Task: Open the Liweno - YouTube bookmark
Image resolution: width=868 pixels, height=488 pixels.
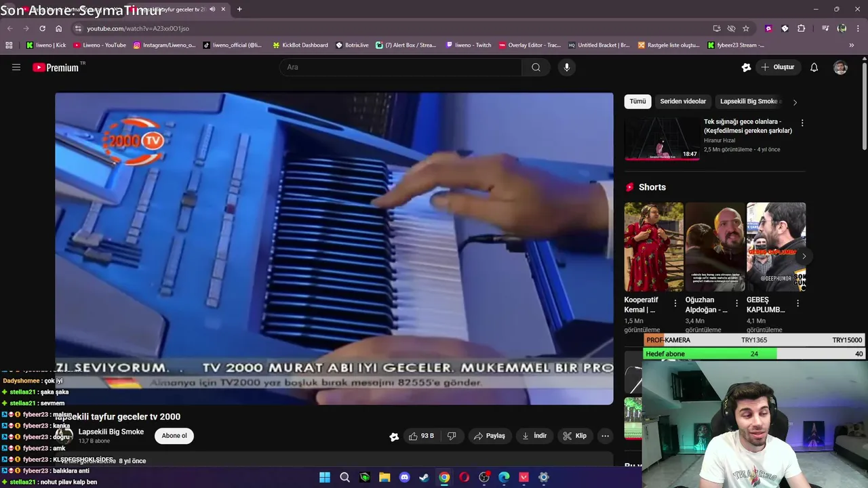Action: pyautogui.click(x=100, y=45)
